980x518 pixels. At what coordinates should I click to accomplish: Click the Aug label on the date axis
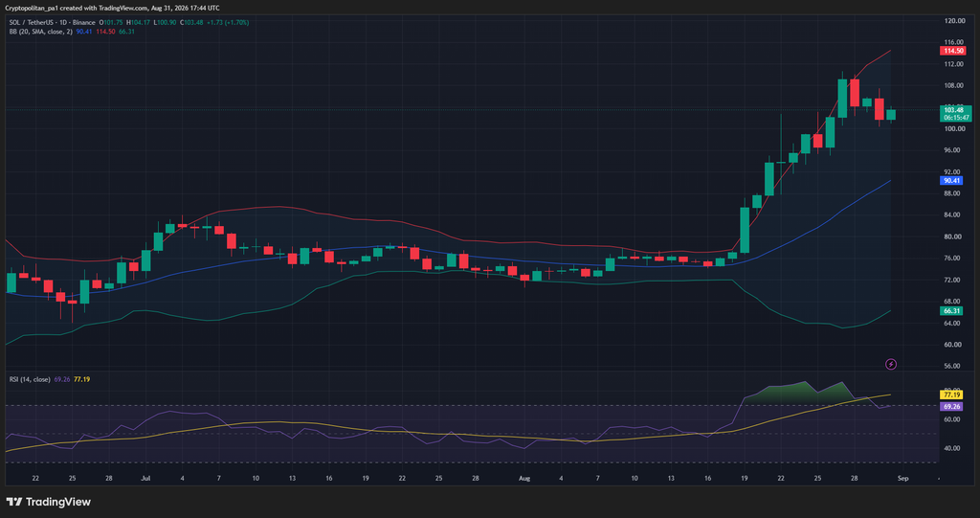coord(524,478)
